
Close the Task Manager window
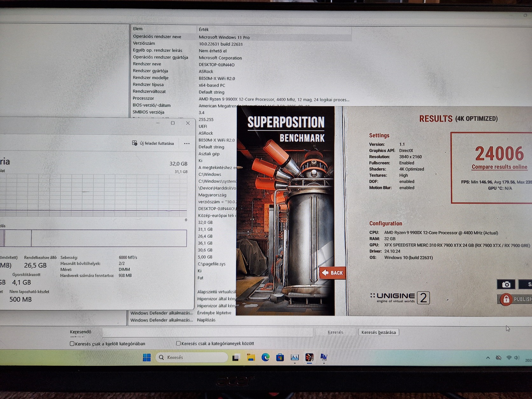coord(188,123)
